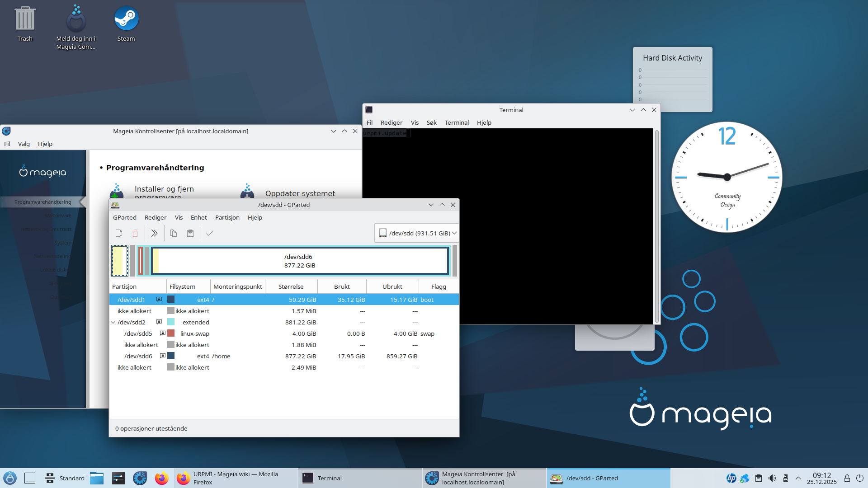Apply all operations with the checkmark icon
The width and height of the screenshot is (868, 488).
pyautogui.click(x=209, y=233)
